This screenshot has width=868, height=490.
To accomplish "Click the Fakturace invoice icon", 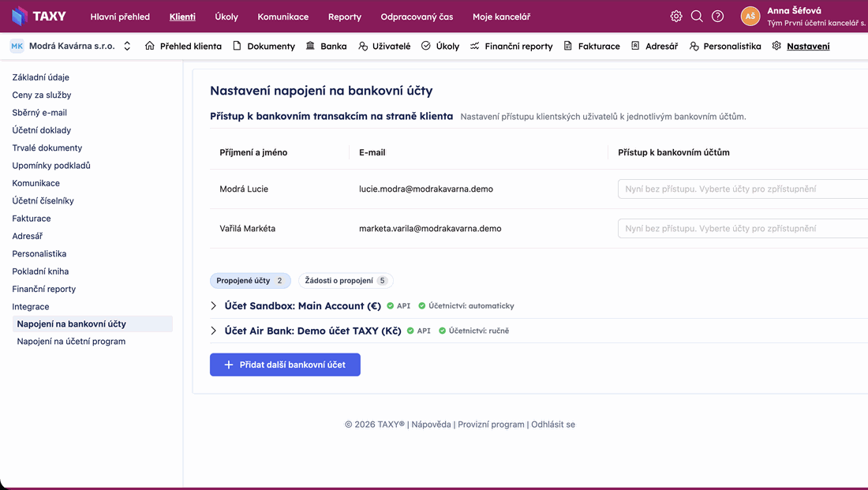I will [568, 46].
